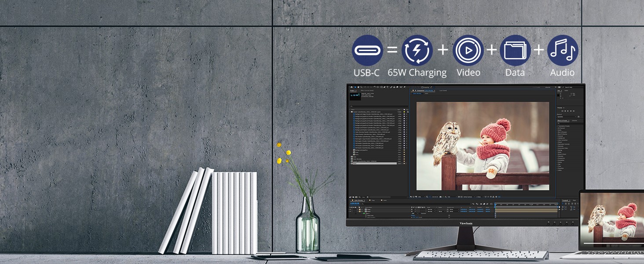
Task: Open the Full resolution dropdown in viewer
Action: [449, 197]
